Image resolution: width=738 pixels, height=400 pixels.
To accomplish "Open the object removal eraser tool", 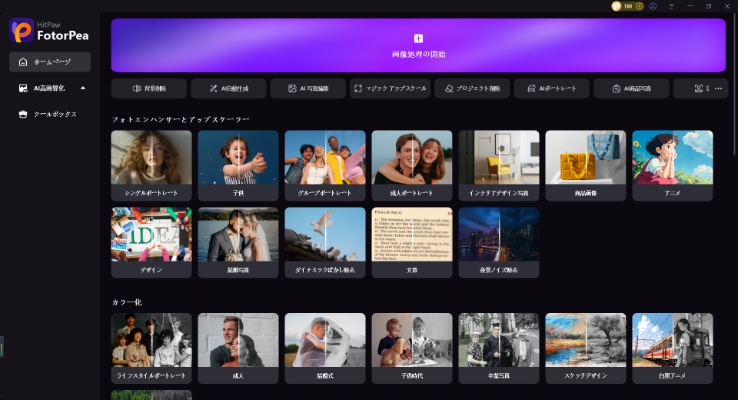I will point(472,88).
